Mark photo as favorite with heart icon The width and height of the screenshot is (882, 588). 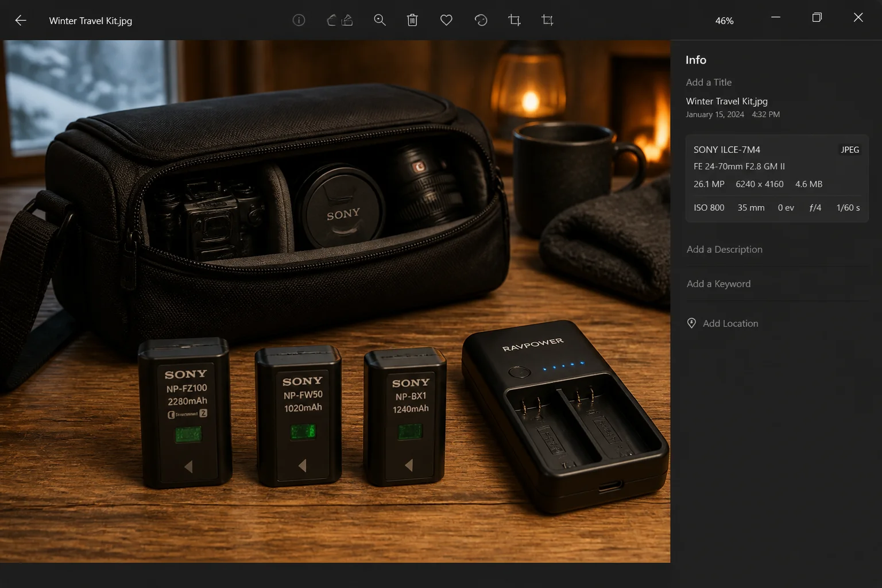[x=446, y=20]
